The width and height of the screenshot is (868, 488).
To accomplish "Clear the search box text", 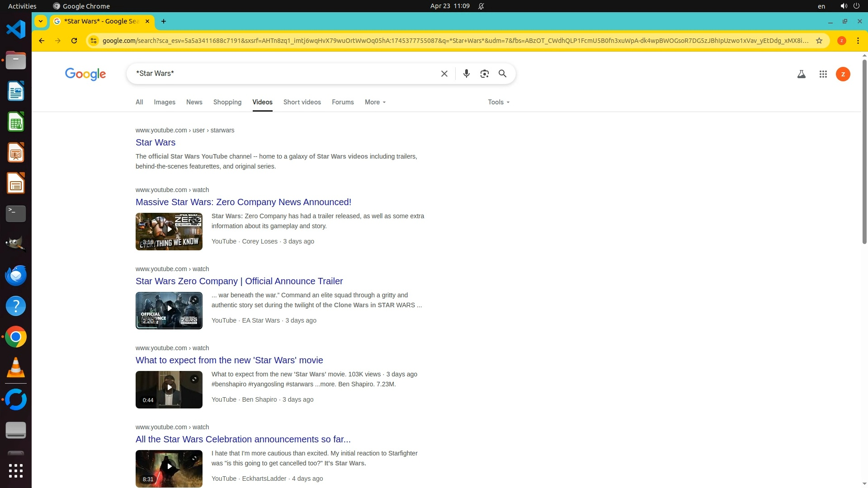I will pos(444,74).
